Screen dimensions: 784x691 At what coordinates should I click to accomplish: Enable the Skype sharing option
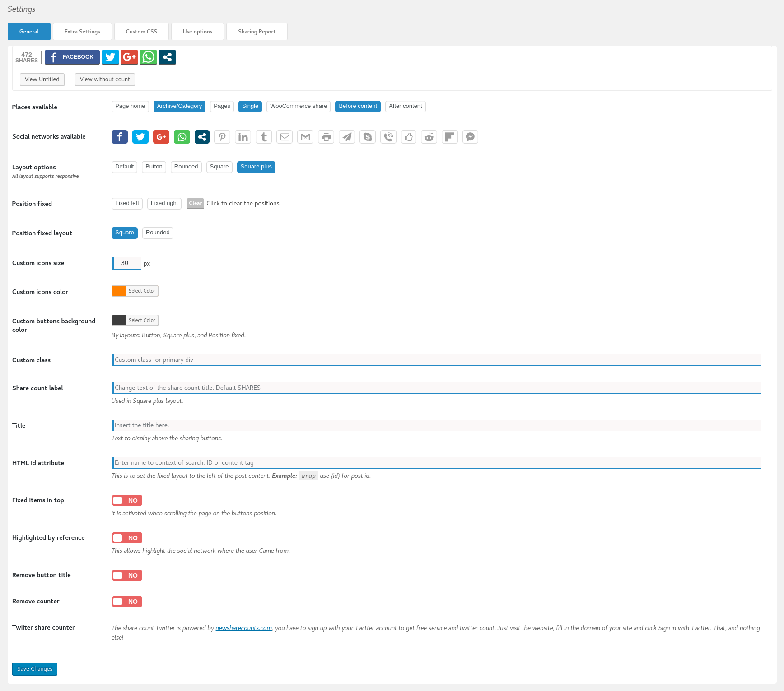(x=368, y=137)
